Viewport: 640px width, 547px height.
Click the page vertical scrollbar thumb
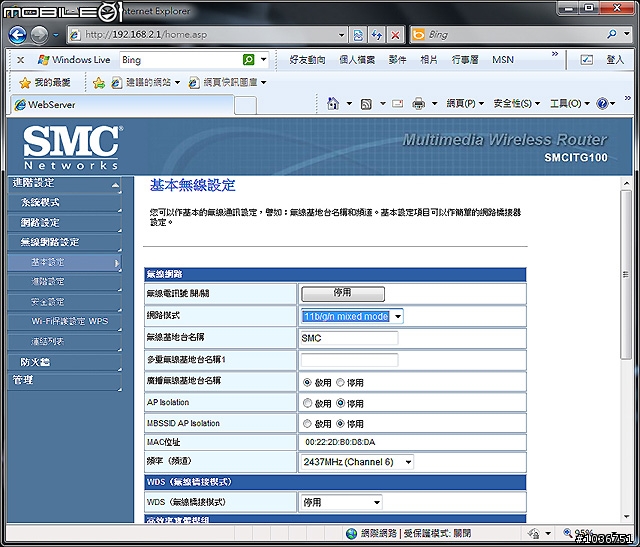pyautogui.click(x=626, y=274)
